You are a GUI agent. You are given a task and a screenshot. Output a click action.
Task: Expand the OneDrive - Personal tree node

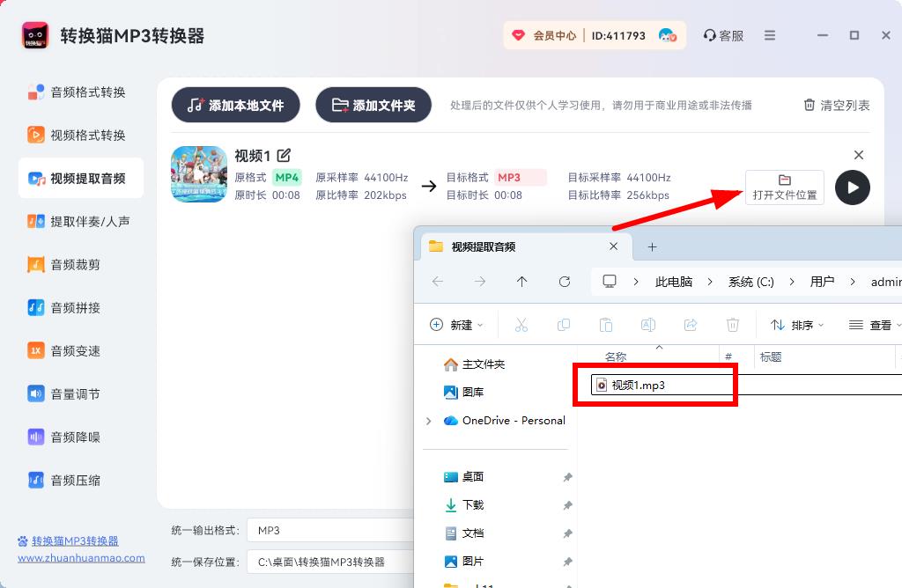pyautogui.click(x=429, y=421)
